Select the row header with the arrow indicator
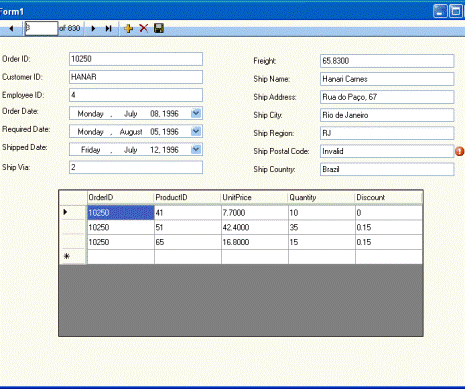 coord(73,212)
